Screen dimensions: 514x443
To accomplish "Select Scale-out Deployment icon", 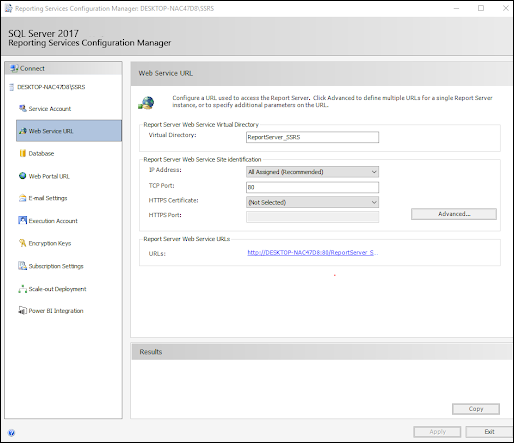I will click(22, 289).
